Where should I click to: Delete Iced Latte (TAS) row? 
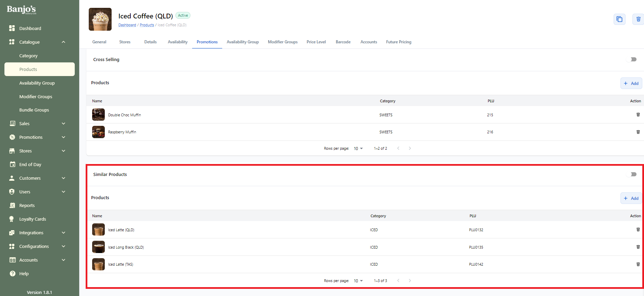[638, 264]
